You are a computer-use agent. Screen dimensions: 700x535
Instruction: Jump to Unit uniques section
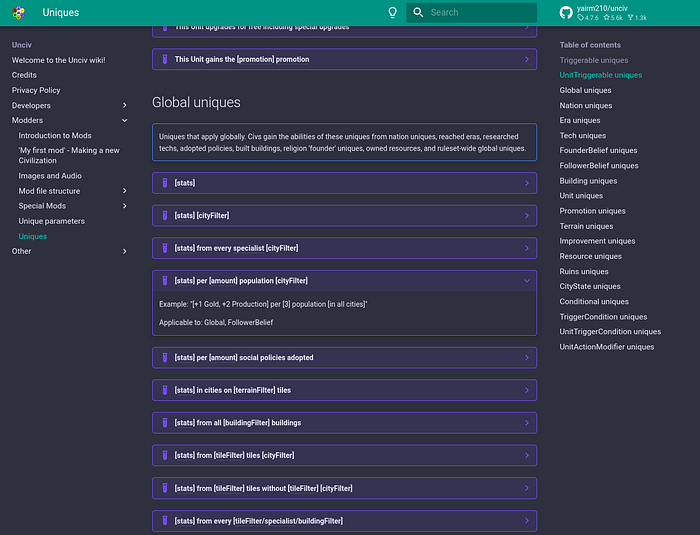581,196
